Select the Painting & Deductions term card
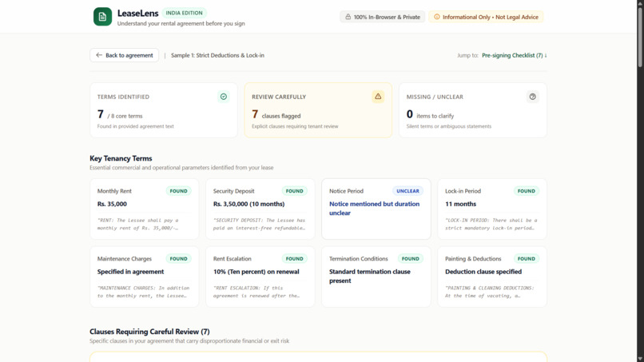644x362 pixels. [x=492, y=276]
